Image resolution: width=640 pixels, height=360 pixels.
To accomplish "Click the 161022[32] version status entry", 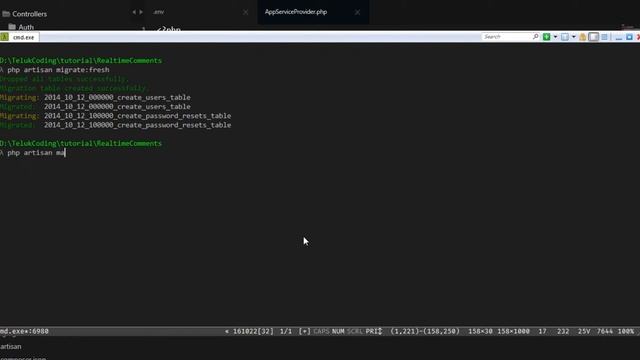I will [x=253, y=331].
